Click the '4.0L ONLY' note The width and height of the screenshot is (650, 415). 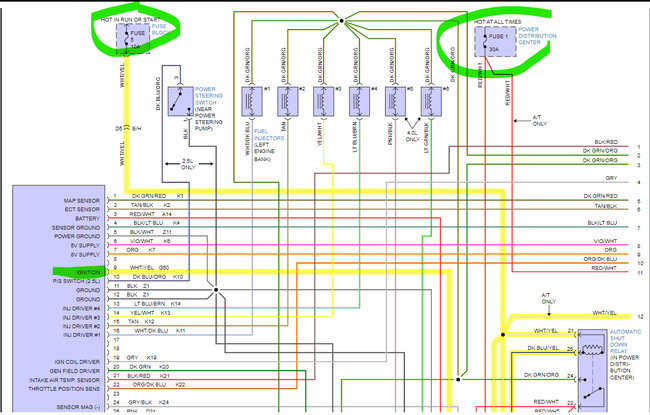coord(412,136)
